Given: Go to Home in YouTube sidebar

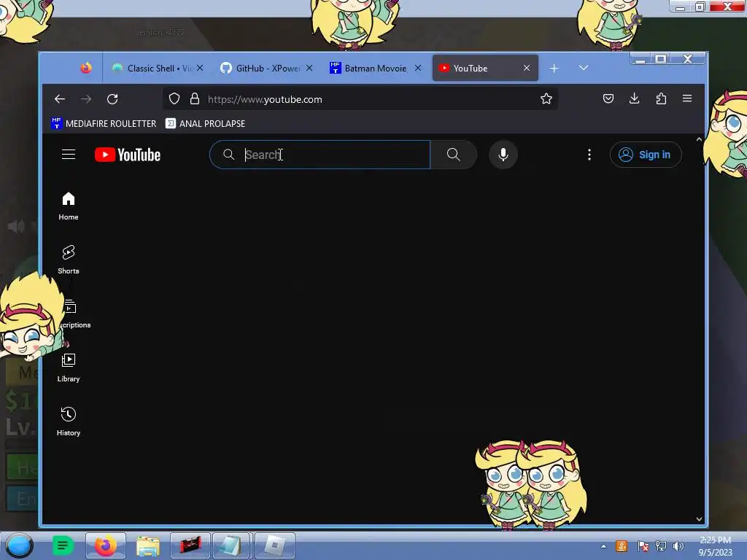Looking at the screenshot, I should 69,206.
